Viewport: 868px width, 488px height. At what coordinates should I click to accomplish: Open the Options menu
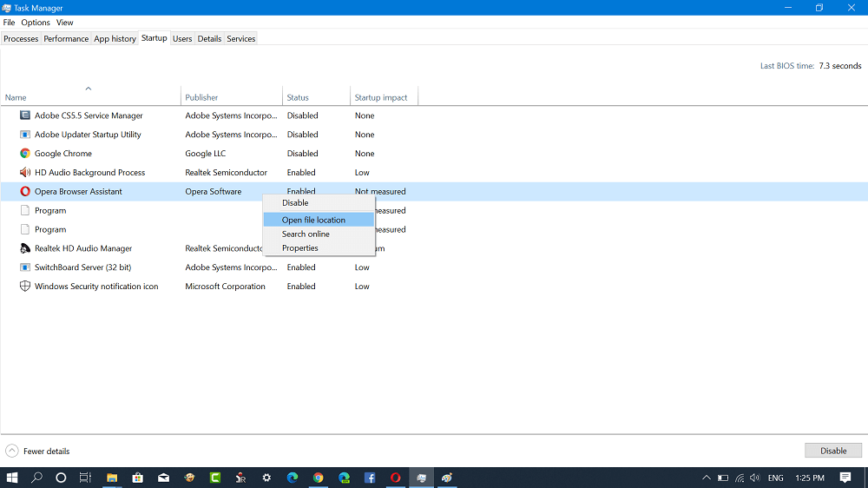36,23
